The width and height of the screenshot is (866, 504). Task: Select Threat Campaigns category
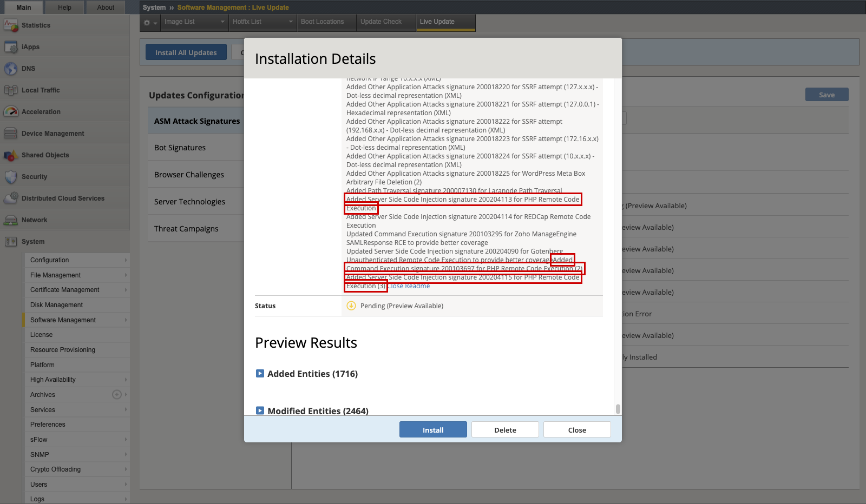(x=197, y=229)
